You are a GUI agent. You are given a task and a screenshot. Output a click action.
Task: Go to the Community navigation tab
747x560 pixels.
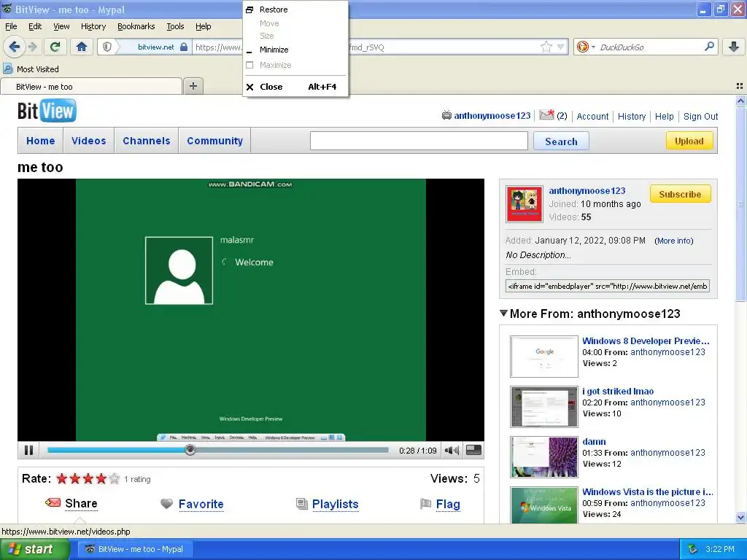tap(215, 141)
